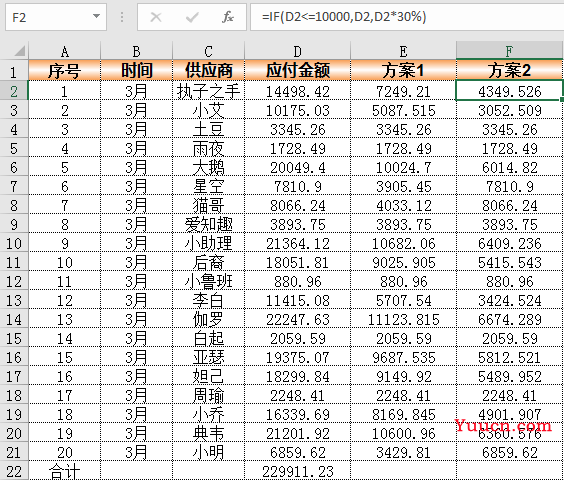
Task: Click the Enter checkmark formula button
Action: (x=192, y=17)
